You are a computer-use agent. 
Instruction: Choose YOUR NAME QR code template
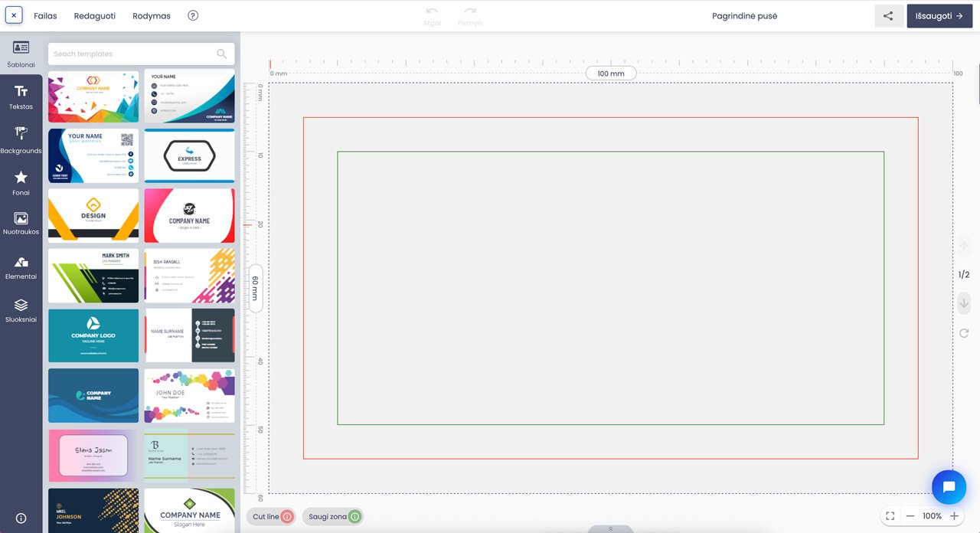tap(93, 155)
